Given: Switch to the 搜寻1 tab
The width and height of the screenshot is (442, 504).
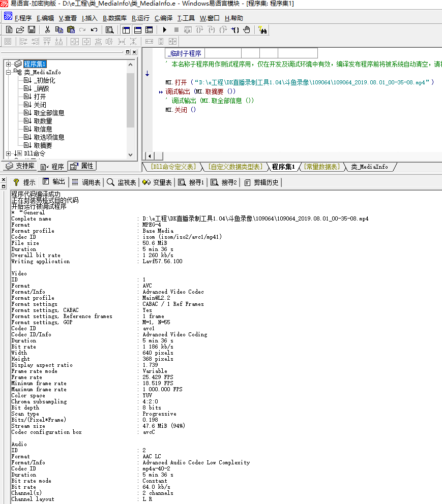Looking at the screenshot, I should 191,182.
